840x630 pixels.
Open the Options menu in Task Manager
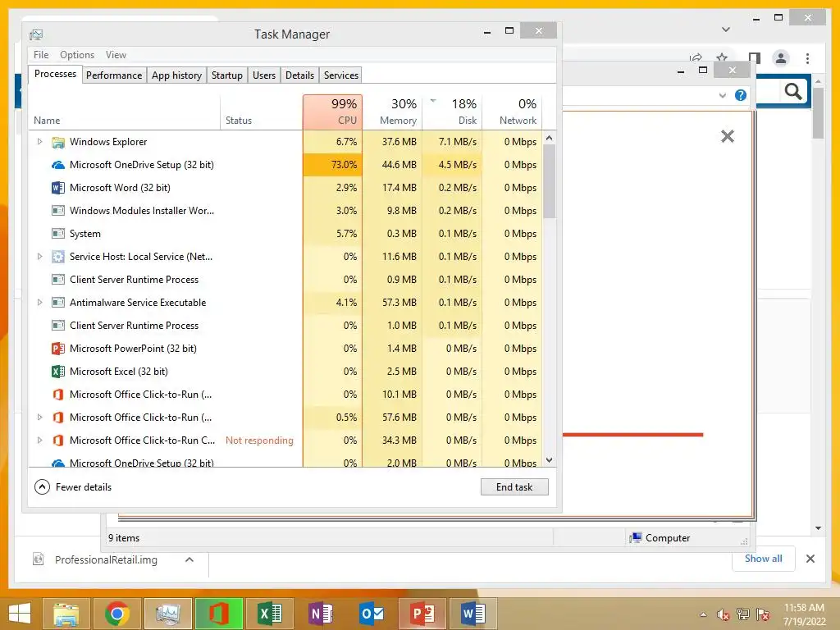pos(76,55)
